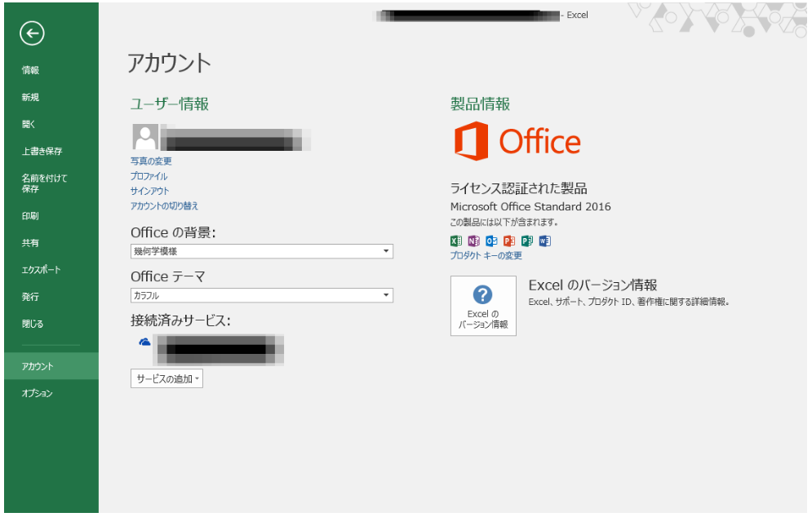Click the 接続済みサービス: label
Image resolution: width=812 pixels, height=517 pixels.
tap(180, 320)
